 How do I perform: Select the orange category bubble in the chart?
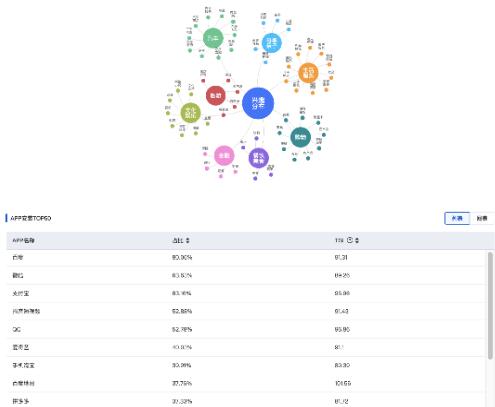(x=308, y=73)
